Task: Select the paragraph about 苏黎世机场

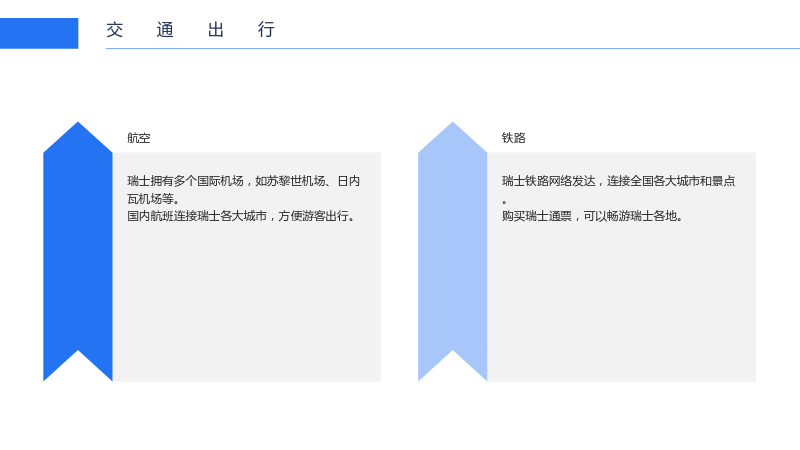Action: 243,190
